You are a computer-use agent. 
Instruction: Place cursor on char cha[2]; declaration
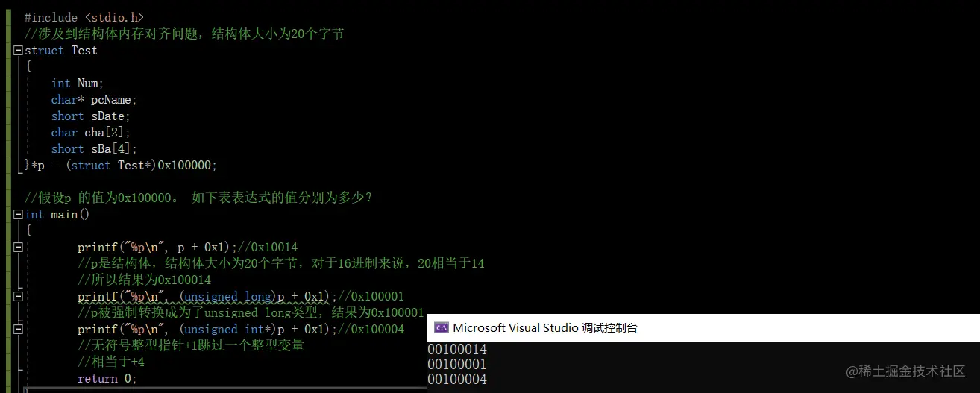(91, 133)
